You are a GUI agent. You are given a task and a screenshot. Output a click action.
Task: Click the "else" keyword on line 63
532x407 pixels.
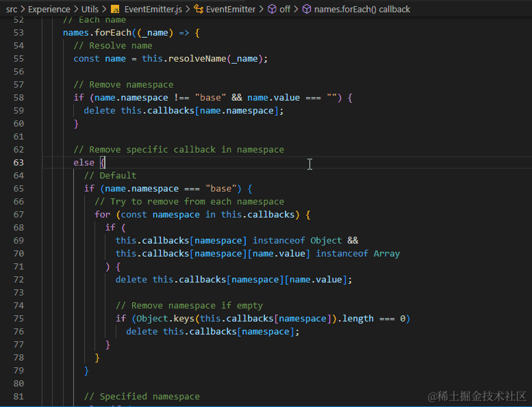click(84, 163)
